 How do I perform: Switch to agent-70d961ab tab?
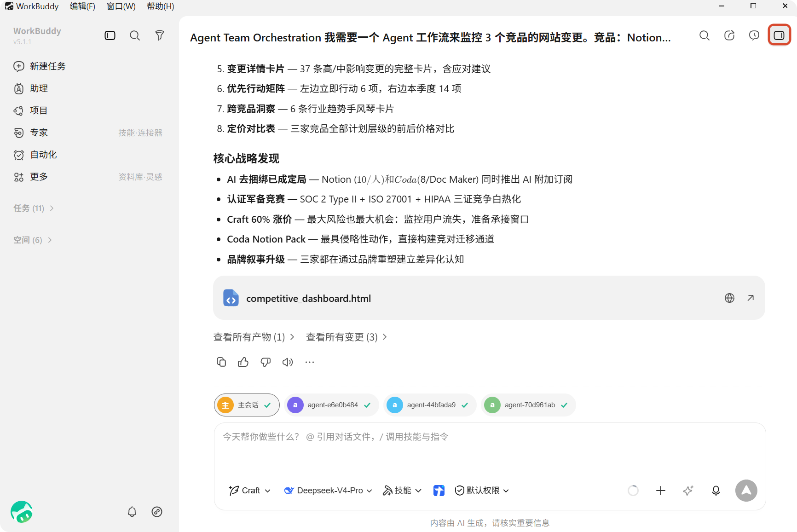[528, 405]
